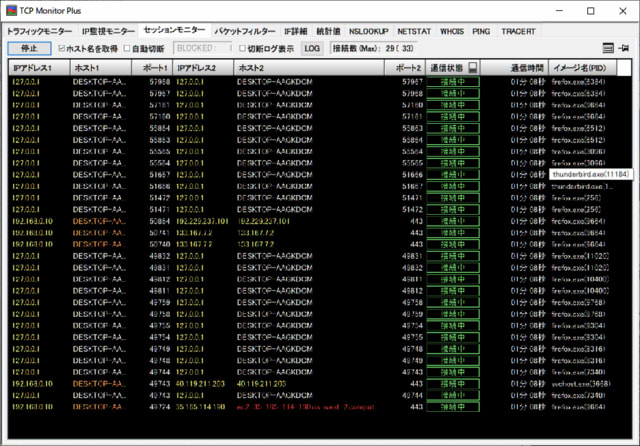Viewport: 640px width, 446px height.
Task: Click the LOG button
Action: 312,48
